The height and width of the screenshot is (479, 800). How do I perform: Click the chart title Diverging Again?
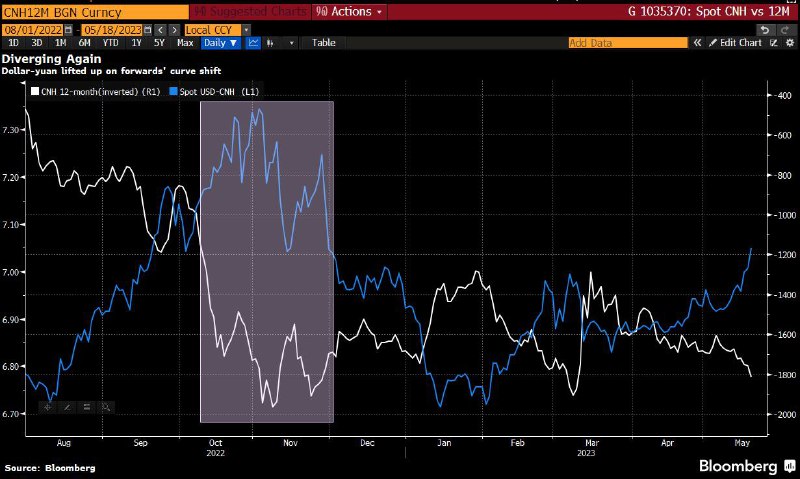point(52,59)
